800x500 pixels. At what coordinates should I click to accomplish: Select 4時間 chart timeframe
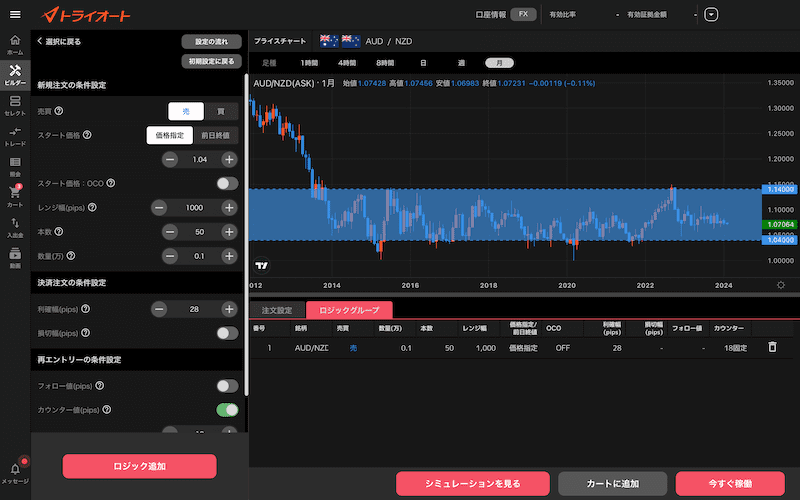click(347, 63)
